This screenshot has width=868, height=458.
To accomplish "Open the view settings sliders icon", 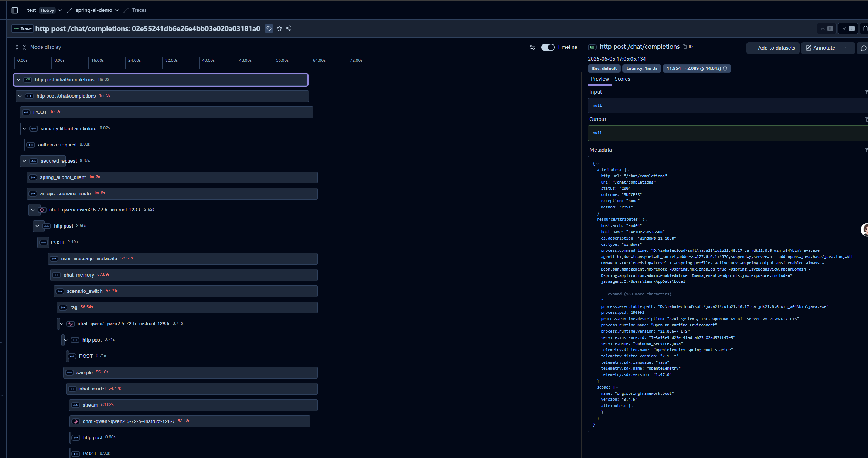I will (x=532, y=47).
